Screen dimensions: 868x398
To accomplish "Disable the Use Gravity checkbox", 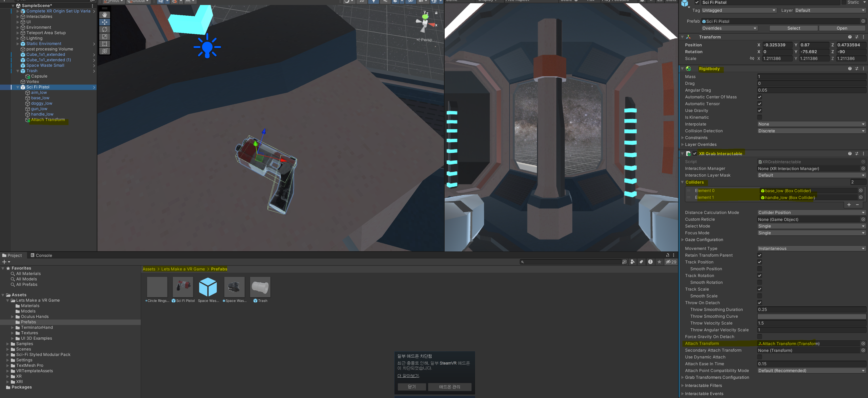I will tap(759, 111).
